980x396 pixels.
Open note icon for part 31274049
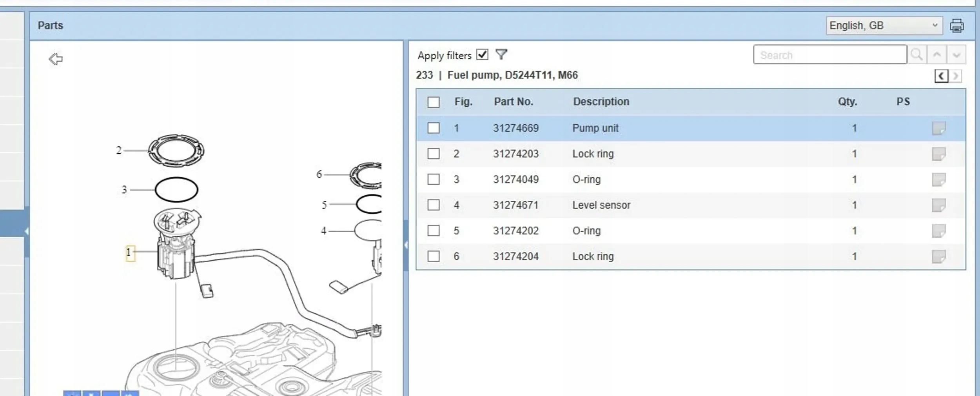pyautogui.click(x=939, y=180)
